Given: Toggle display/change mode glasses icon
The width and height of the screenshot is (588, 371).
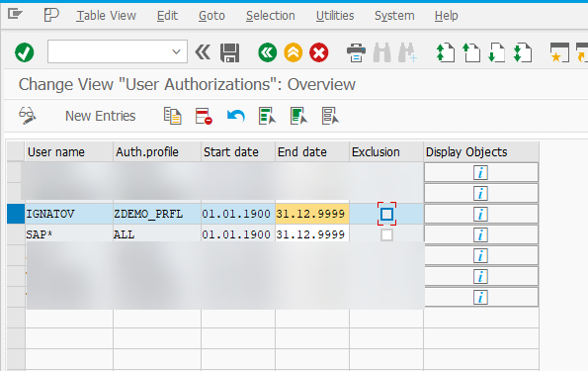Looking at the screenshot, I should pos(28,116).
